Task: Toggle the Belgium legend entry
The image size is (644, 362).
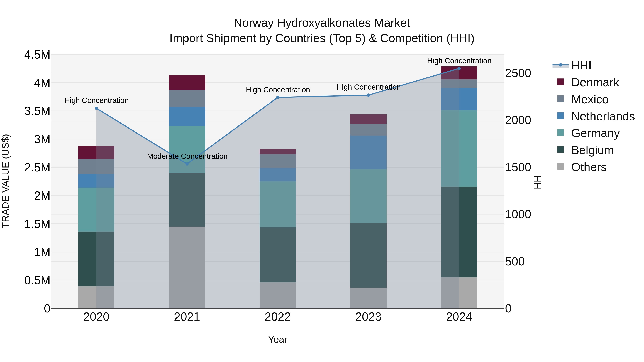Action: 586,150
